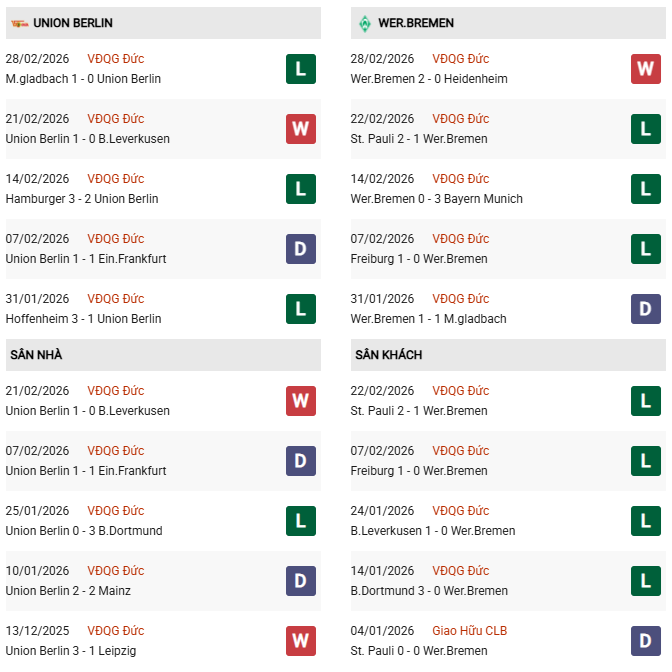Click the L badge for Hamburger 3-2 Union Berlin
Image resolution: width=672 pixels, height=672 pixels.
pos(300,189)
